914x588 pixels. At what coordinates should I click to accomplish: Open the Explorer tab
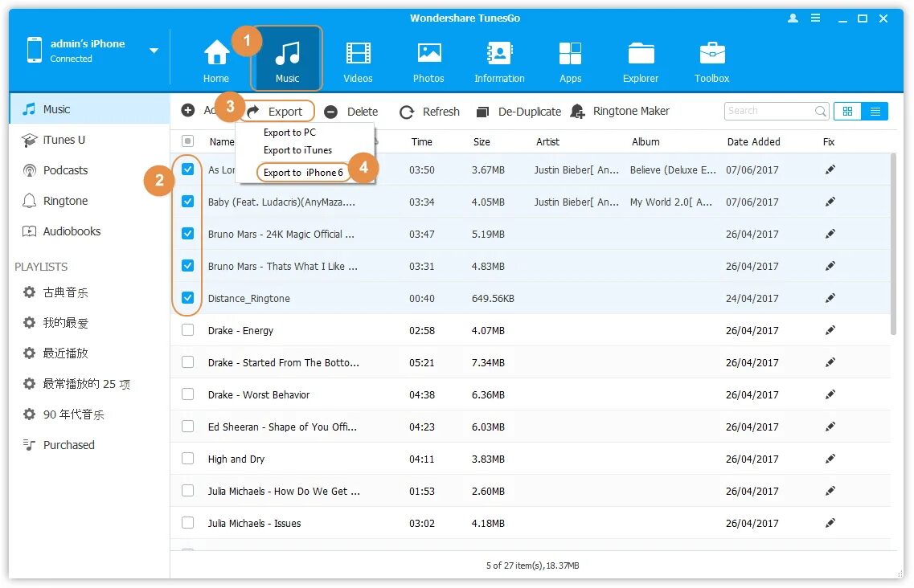tap(641, 60)
